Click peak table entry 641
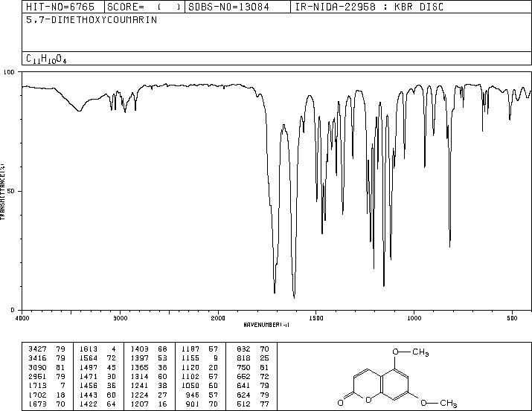This screenshot has height=411, width=532. coord(243,386)
